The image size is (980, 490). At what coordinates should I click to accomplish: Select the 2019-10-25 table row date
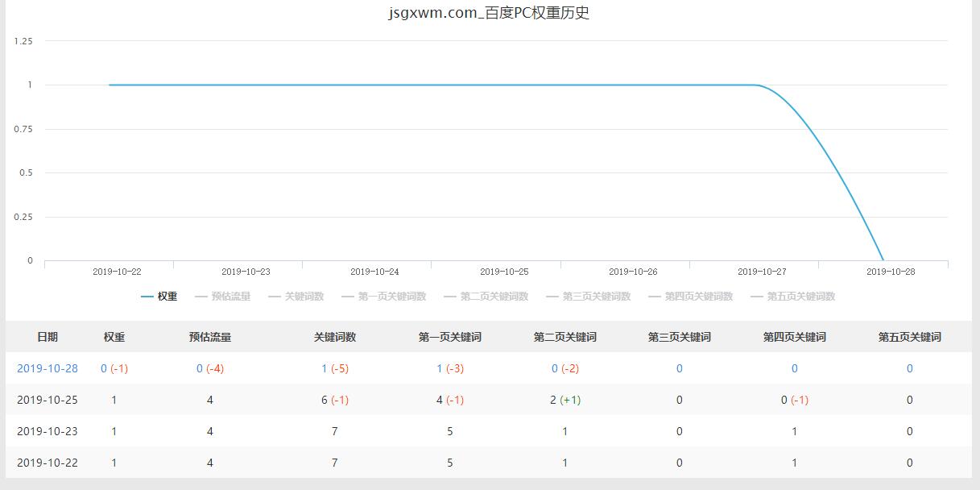[48, 400]
